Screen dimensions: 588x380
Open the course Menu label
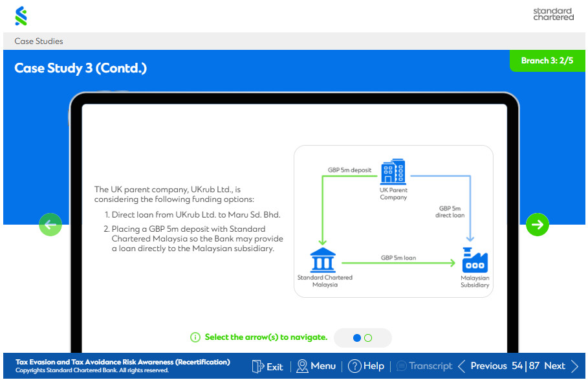pos(323,366)
